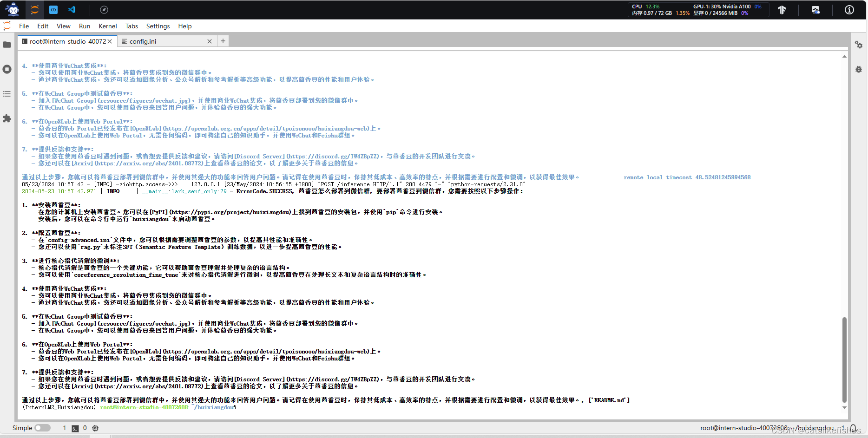This screenshot has width=868, height=438.
Task: Click the compass explore icon
Action: pyautogui.click(x=104, y=10)
